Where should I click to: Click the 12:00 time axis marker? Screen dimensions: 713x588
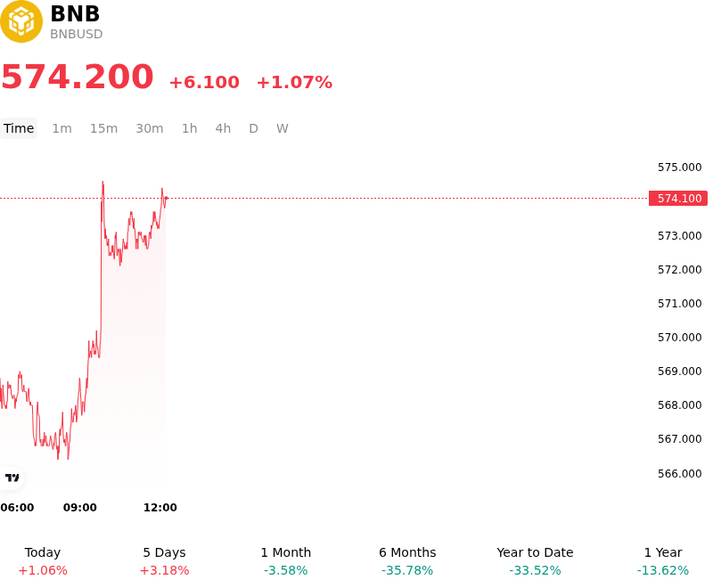[160, 508]
